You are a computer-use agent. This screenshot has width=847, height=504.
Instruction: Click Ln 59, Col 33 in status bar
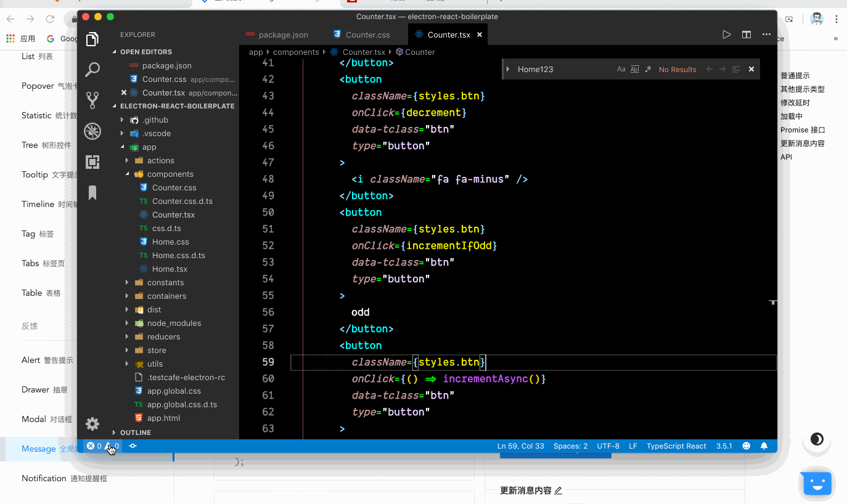click(521, 445)
